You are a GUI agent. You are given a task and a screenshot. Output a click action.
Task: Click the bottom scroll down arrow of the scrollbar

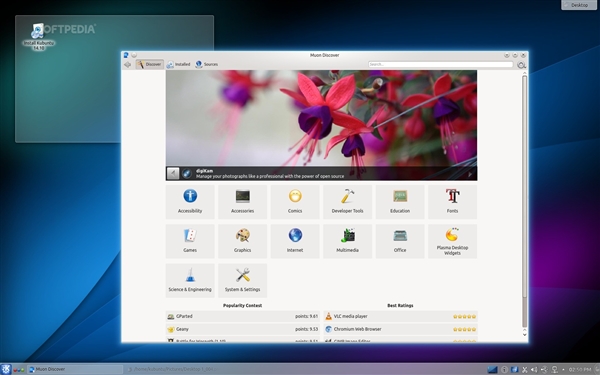pos(525,335)
